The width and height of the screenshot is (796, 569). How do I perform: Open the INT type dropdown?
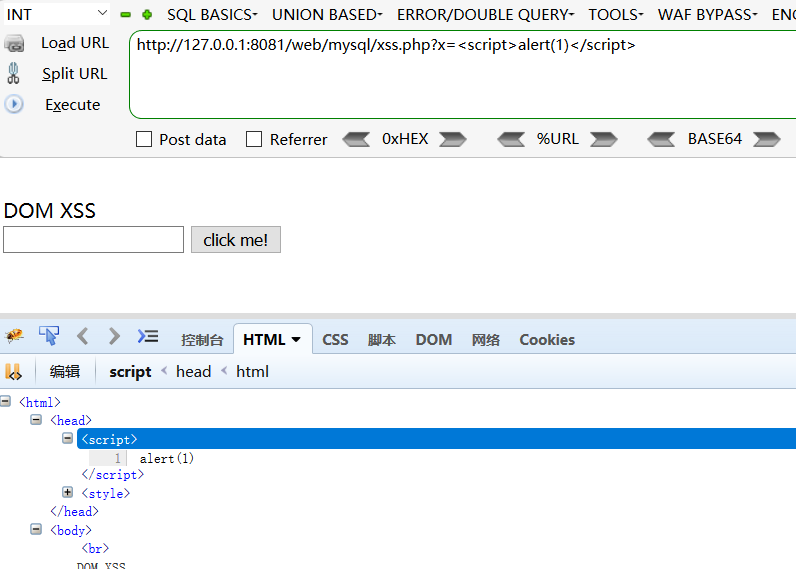tap(57, 14)
